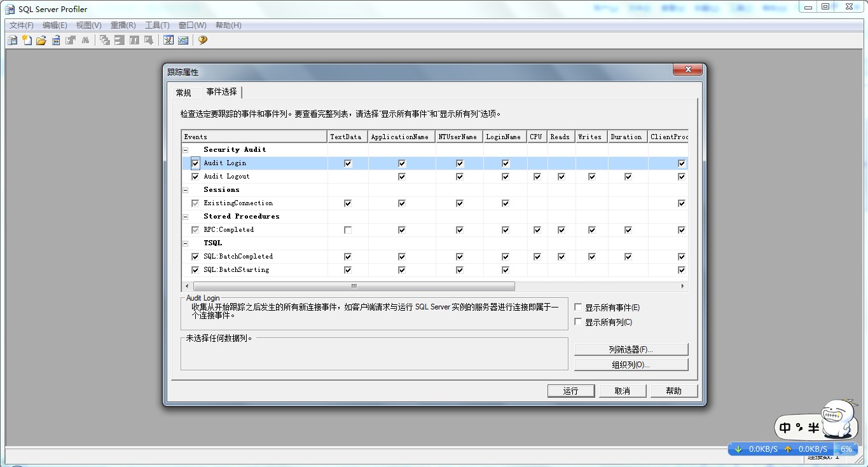Image resolution: width=868 pixels, height=467 pixels.
Task: Click the ApplicationName column header
Action: (402, 137)
